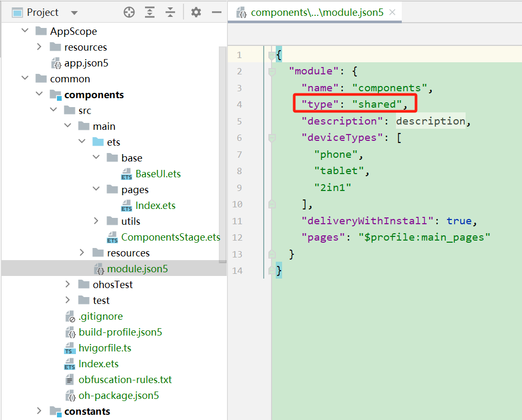Viewport: 522px width, 420px height.
Task: Click the Project panel title label
Action: pyautogui.click(x=42, y=12)
